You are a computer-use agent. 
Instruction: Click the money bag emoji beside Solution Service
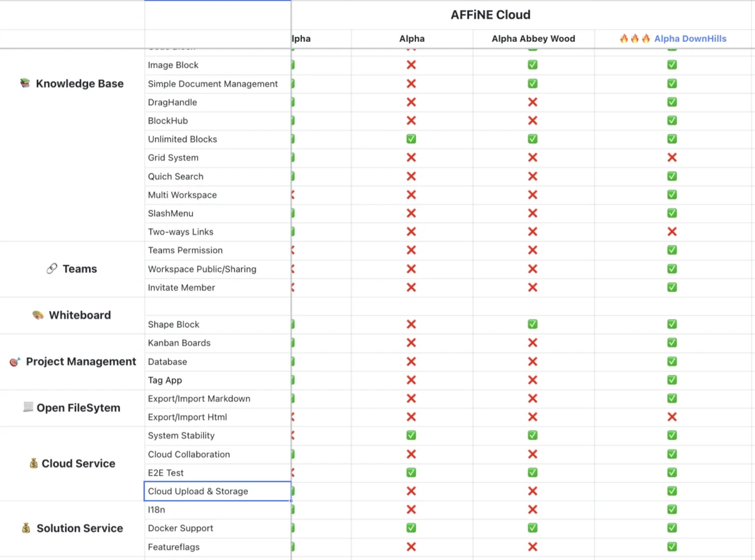click(x=26, y=528)
